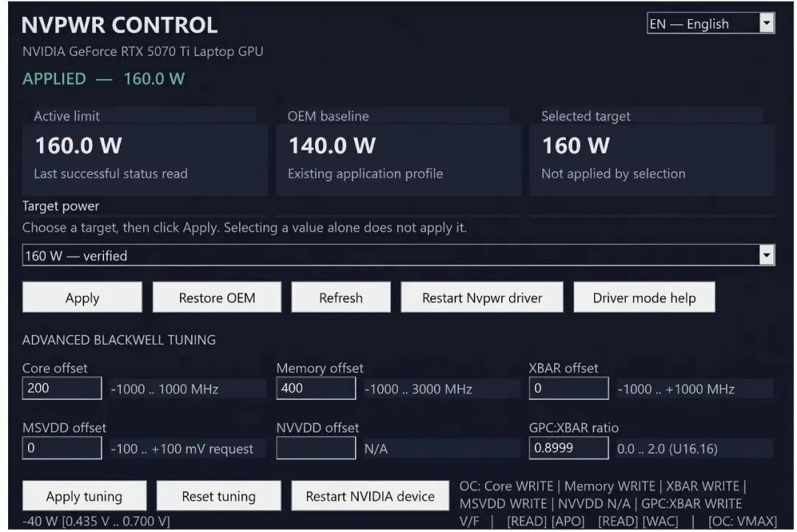Image resolution: width=797 pixels, height=532 pixels.
Task: Expand the language selector arrow
Action: pyautogui.click(x=767, y=23)
